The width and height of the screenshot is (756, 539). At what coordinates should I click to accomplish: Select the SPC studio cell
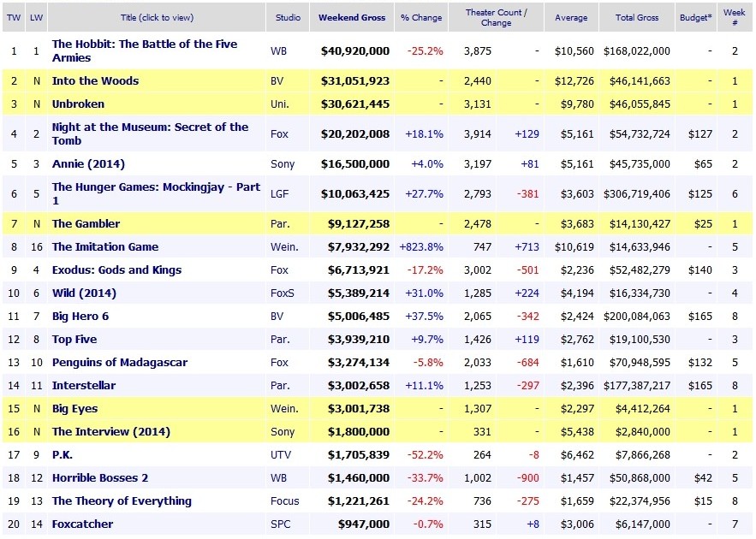pyautogui.click(x=281, y=524)
